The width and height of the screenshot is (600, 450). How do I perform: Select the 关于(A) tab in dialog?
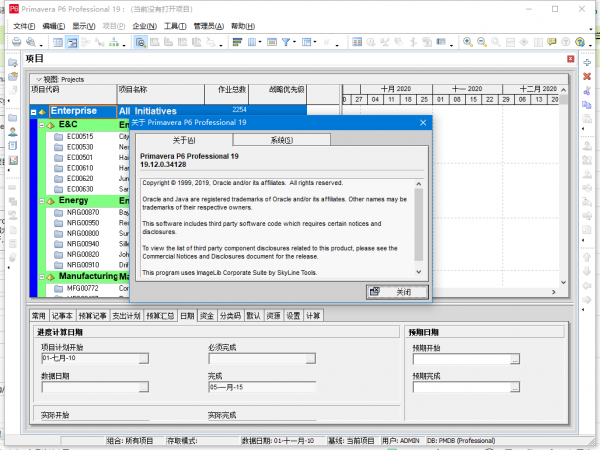coord(184,140)
